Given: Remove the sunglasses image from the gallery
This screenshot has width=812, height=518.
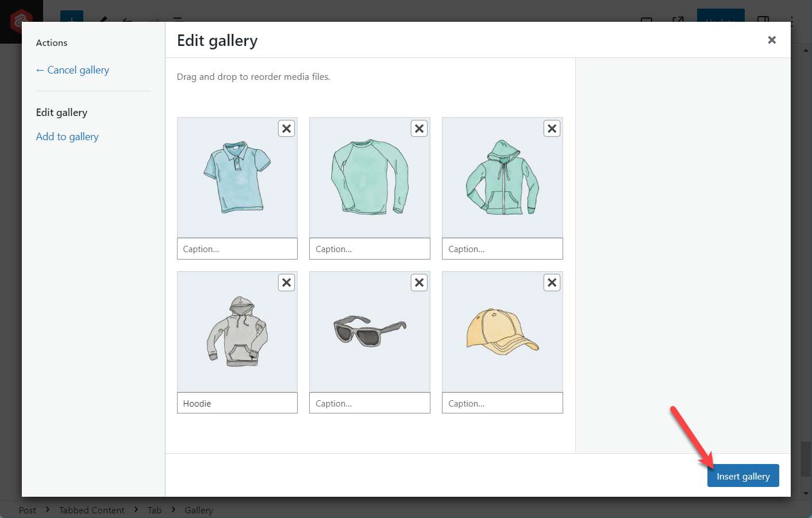Looking at the screenshot, I should (419, 282).
